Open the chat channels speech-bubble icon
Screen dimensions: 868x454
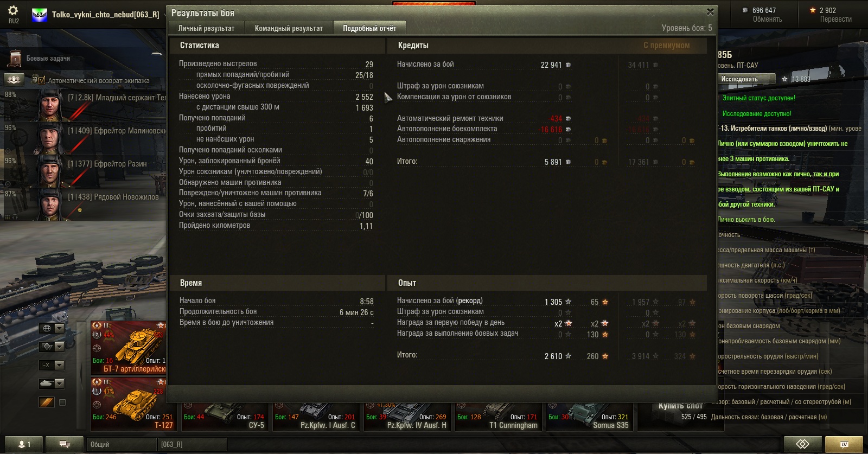coord(65,444)
